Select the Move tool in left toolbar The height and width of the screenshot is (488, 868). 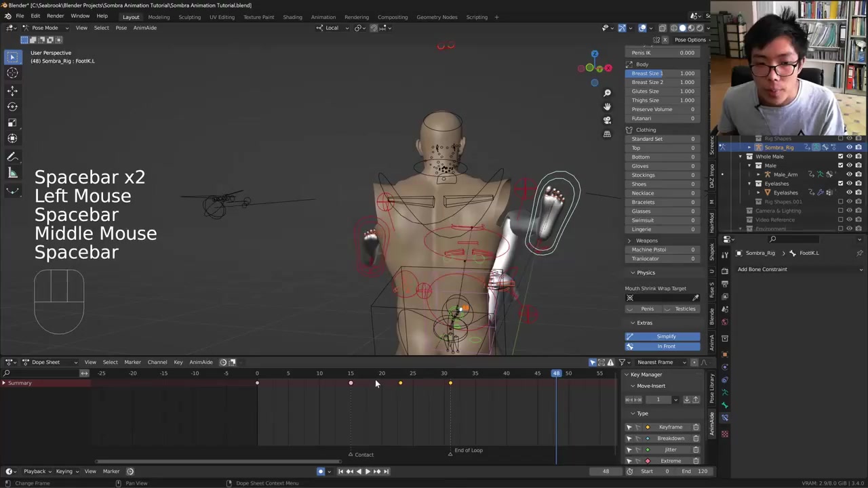(x=12, y=90)
